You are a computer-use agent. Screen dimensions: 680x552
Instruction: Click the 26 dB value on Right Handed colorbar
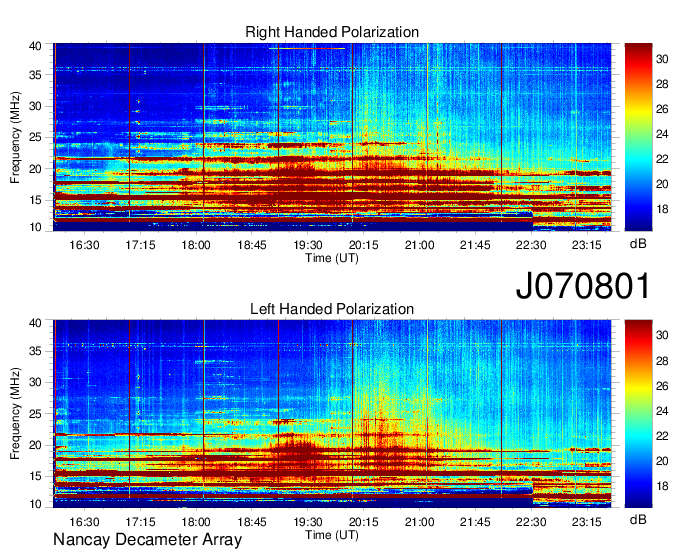tap(662, 109)
